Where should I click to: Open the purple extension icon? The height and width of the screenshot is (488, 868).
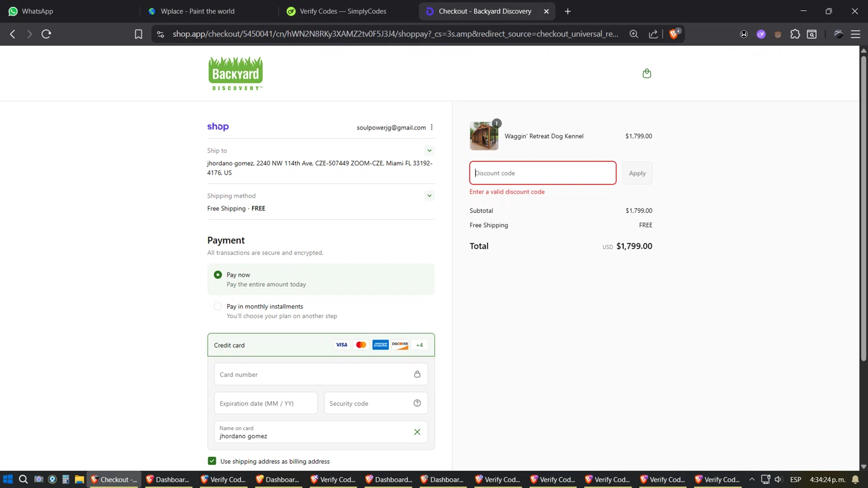point(761,34)
